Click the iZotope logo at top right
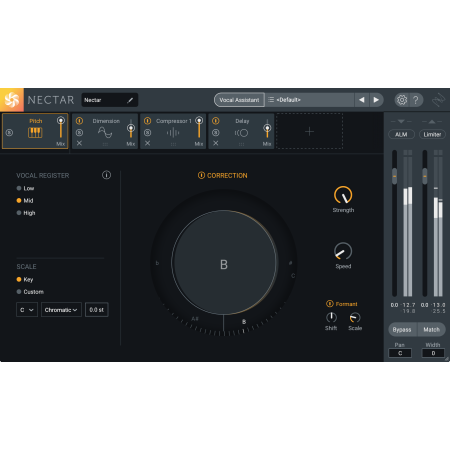The image size is (450, 450). pos(439,100)
